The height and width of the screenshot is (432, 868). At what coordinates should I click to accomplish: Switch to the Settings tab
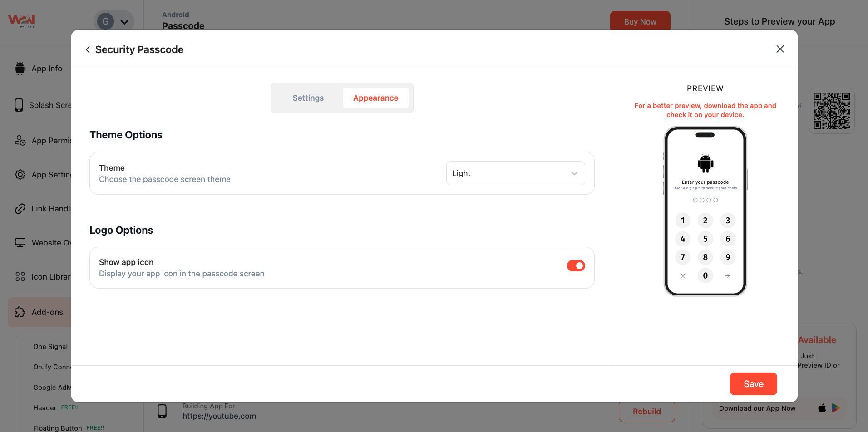click(x=308, y=98)
